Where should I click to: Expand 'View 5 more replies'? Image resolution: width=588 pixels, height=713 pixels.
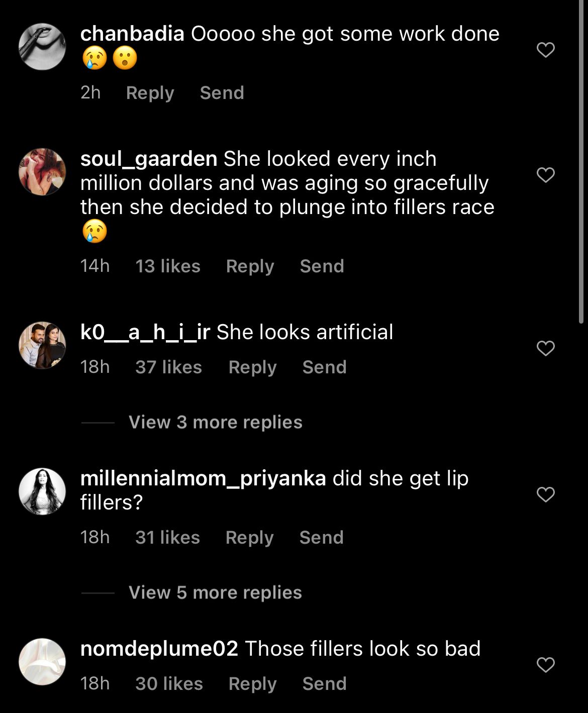(x=215, y=592)
